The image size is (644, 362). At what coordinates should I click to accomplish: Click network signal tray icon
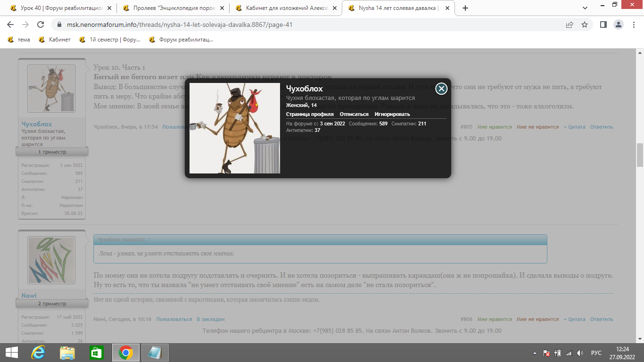pos(569,353)
